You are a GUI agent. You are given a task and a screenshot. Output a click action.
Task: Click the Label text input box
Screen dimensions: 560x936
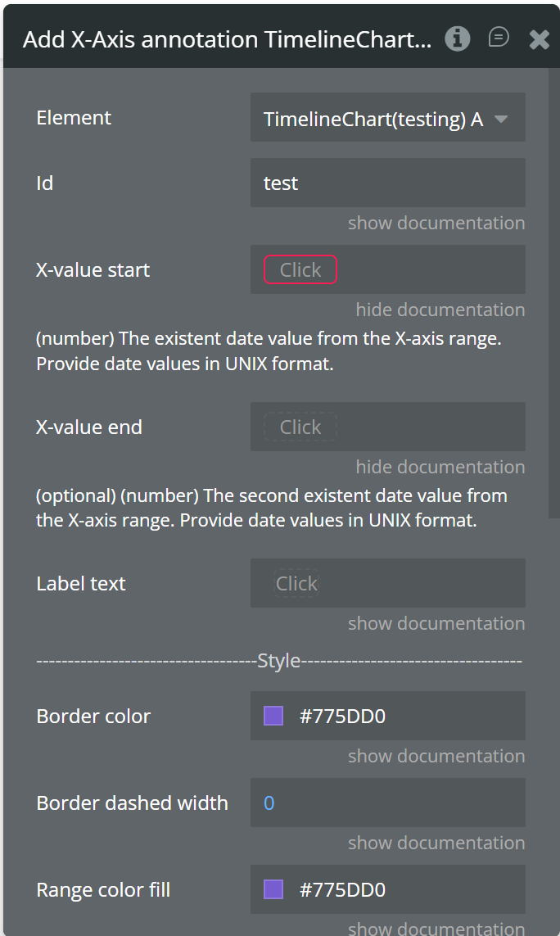click(387, 584)
